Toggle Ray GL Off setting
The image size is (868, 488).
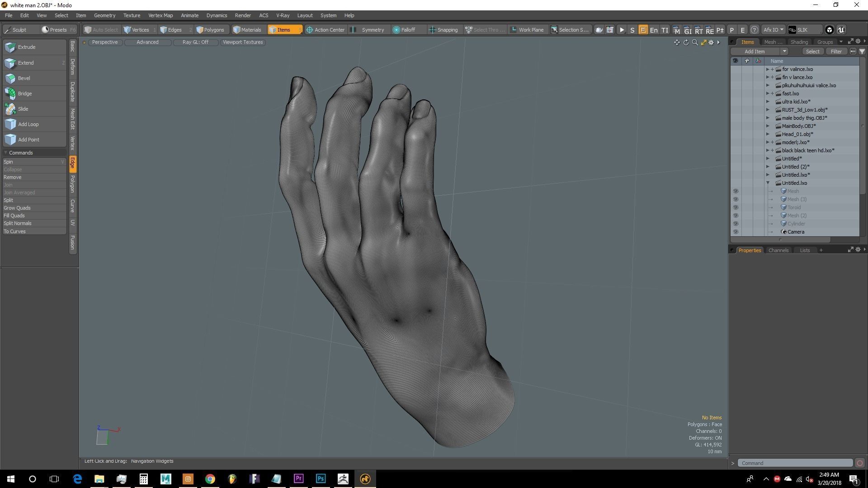(x=195, y=42)
